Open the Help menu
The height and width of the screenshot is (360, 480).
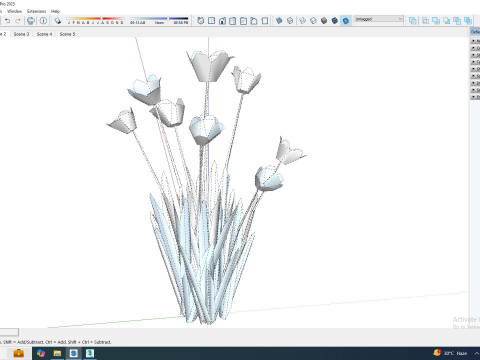pyautogui.click(x=55, y=11)
